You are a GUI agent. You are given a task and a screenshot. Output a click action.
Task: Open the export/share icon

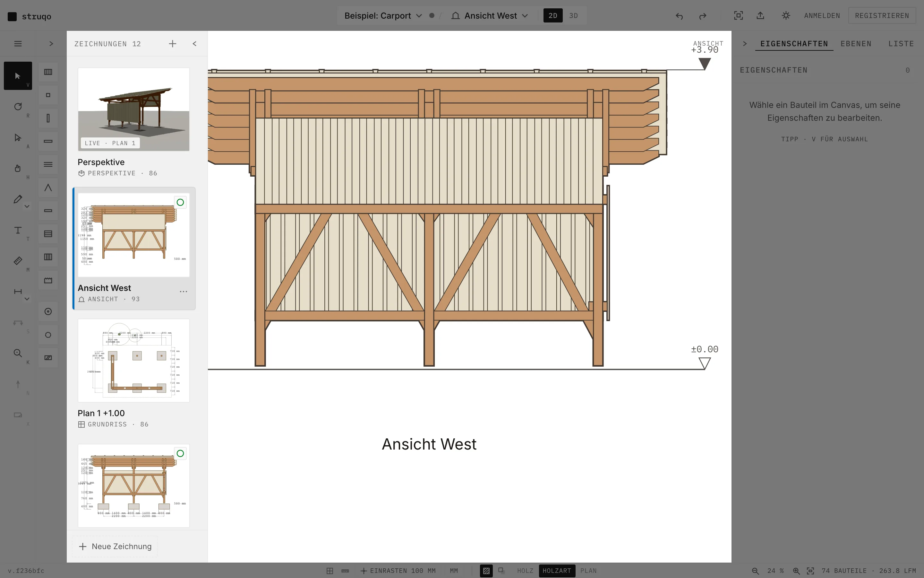[x=760, y=16]
